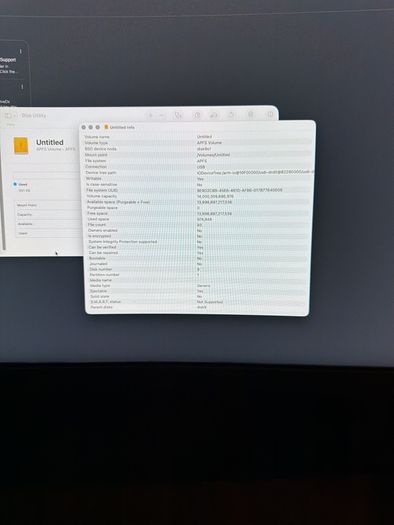
Task: Click the Generic media type value
Action: 204,286
